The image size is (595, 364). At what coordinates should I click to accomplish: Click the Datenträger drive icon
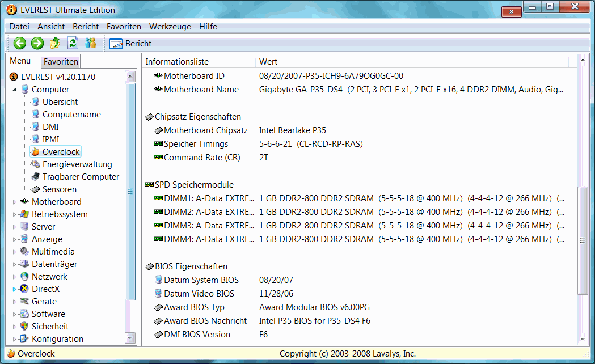coord(24,264)
